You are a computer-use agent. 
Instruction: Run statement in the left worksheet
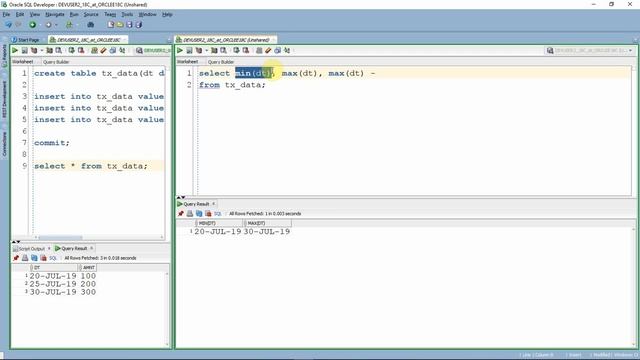(15, 50)
